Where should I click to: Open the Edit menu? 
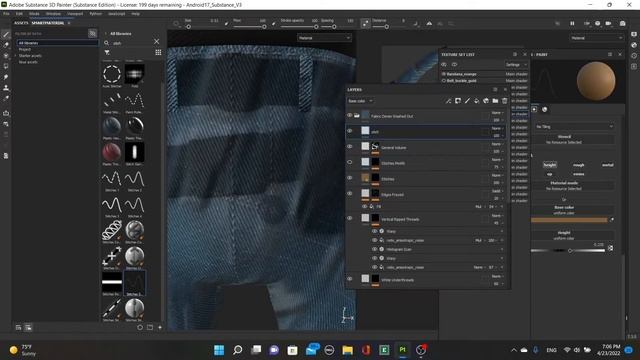point(19,14)
